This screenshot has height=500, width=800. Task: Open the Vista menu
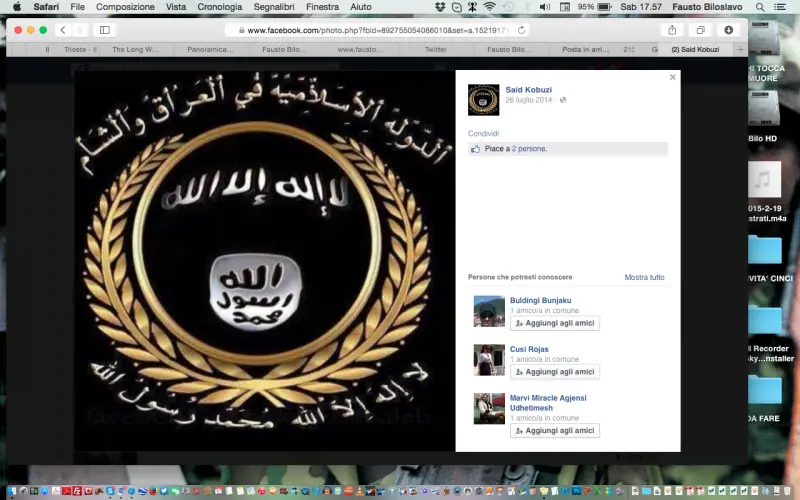point(176,7)
